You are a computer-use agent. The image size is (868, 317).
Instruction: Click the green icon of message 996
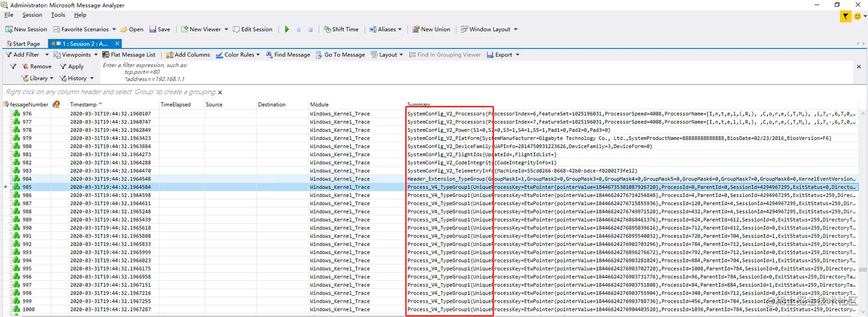click(17, 276)
